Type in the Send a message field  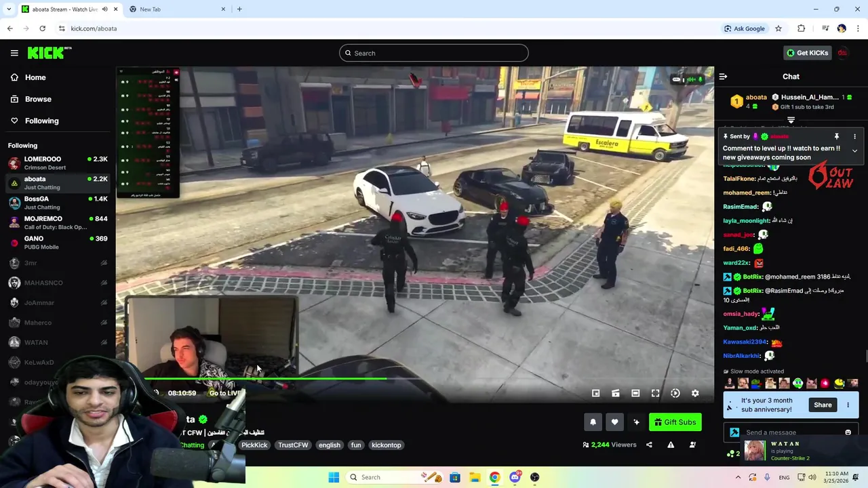click(x=792, y=432)
